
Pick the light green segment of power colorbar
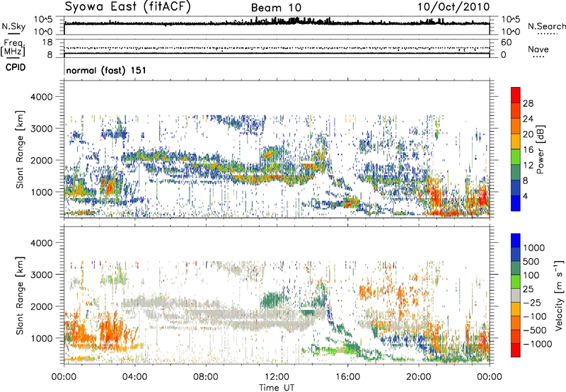point(516,157)
